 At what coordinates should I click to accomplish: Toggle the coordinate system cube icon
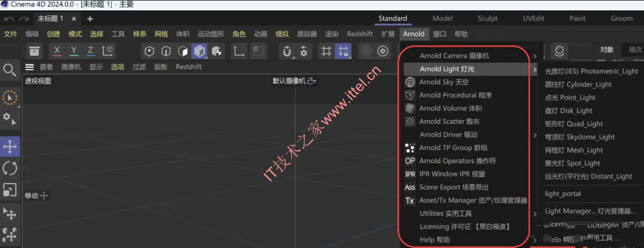point(107,52)
